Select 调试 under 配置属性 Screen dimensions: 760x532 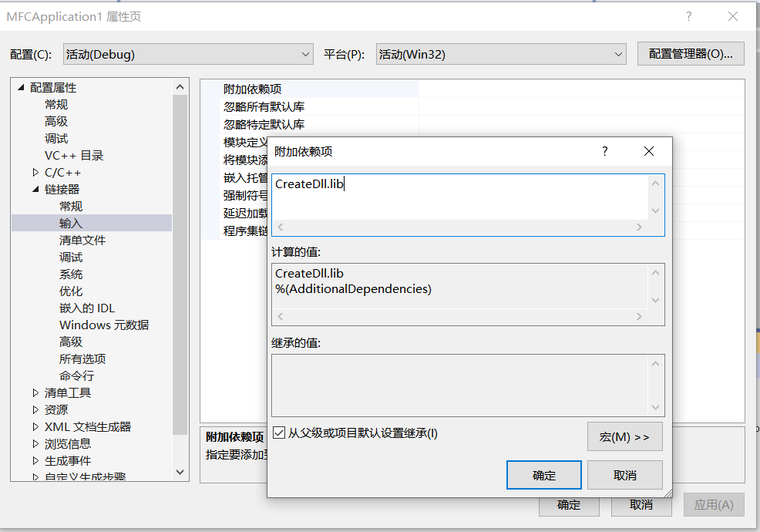[56, 138]
